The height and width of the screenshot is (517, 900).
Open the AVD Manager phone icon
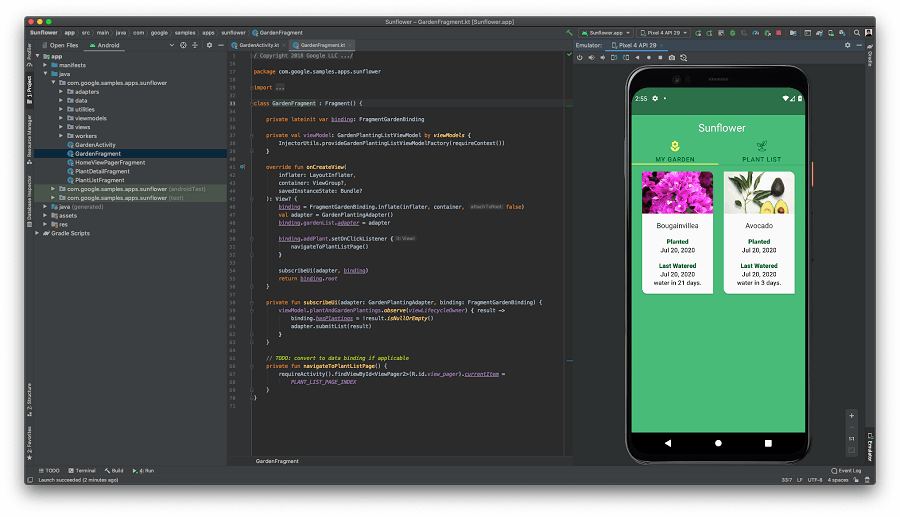point(831,33)
